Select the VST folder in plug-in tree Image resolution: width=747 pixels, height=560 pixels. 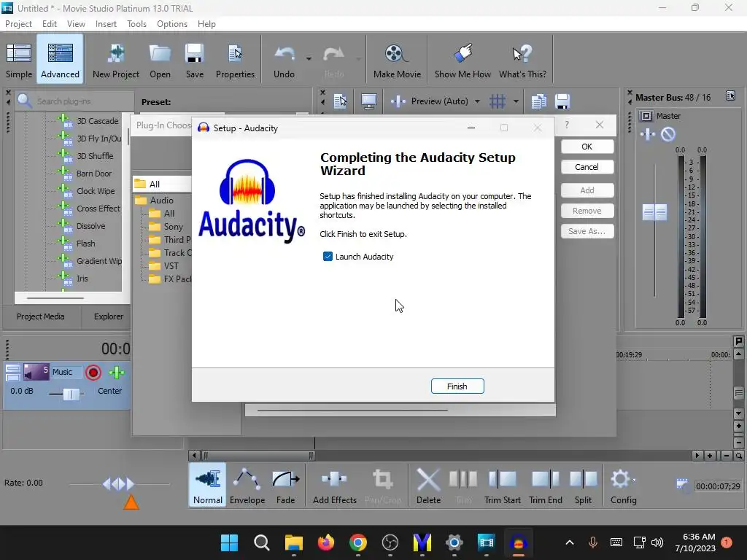(171, 266)
